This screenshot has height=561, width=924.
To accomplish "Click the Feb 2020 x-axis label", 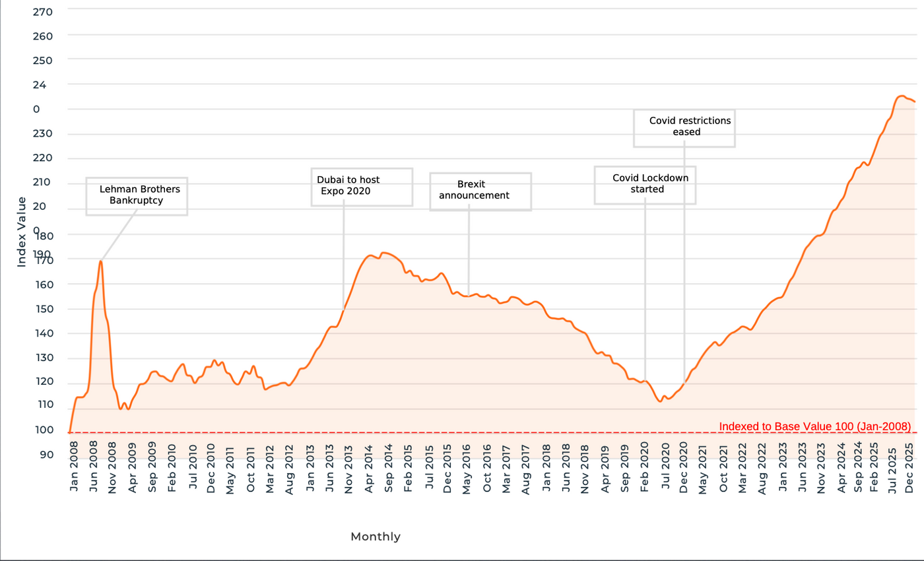I will (644, 468).
